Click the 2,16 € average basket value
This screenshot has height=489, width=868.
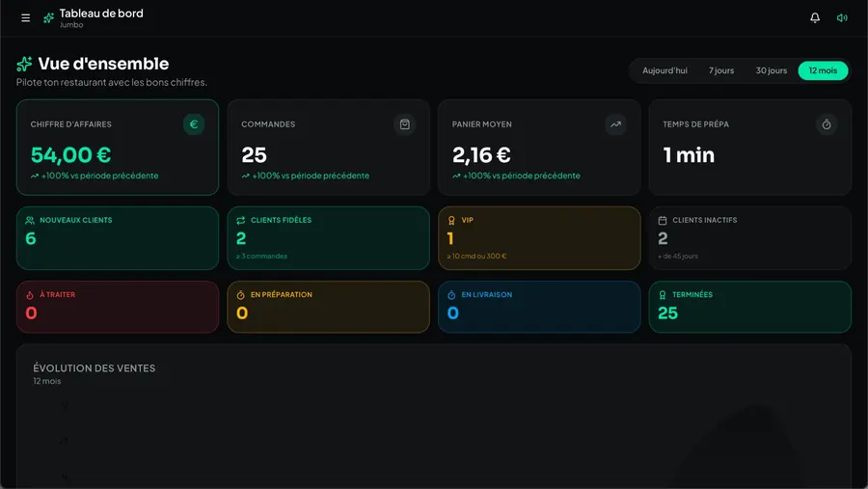481,155
